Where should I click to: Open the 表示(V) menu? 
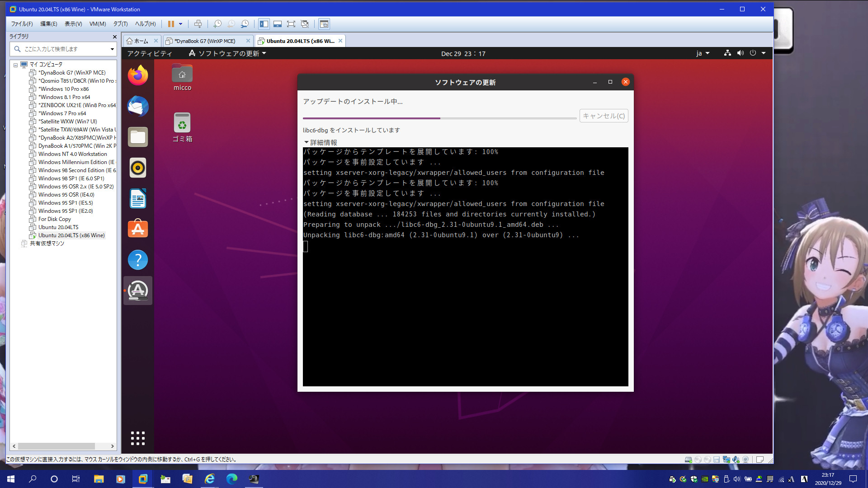(73, 24)
